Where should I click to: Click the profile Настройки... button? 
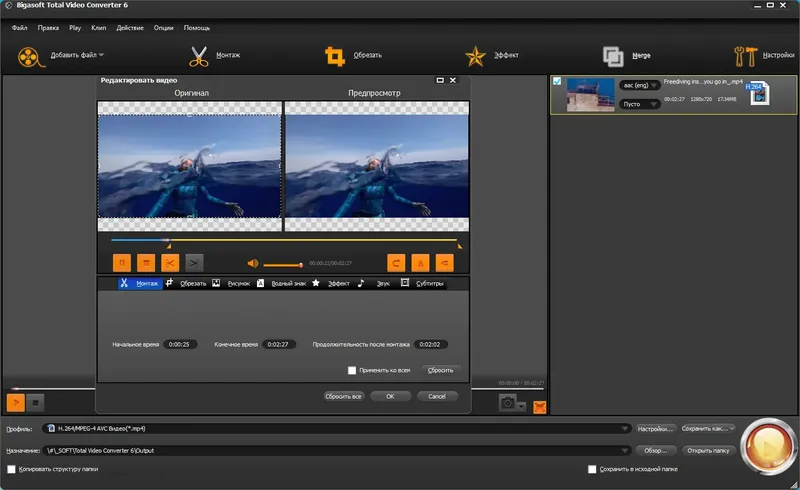(655, 429)
